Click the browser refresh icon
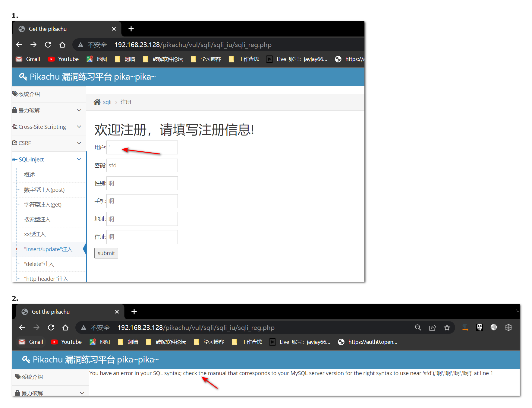Screen dimensions: 532x408 pos(48,44)
